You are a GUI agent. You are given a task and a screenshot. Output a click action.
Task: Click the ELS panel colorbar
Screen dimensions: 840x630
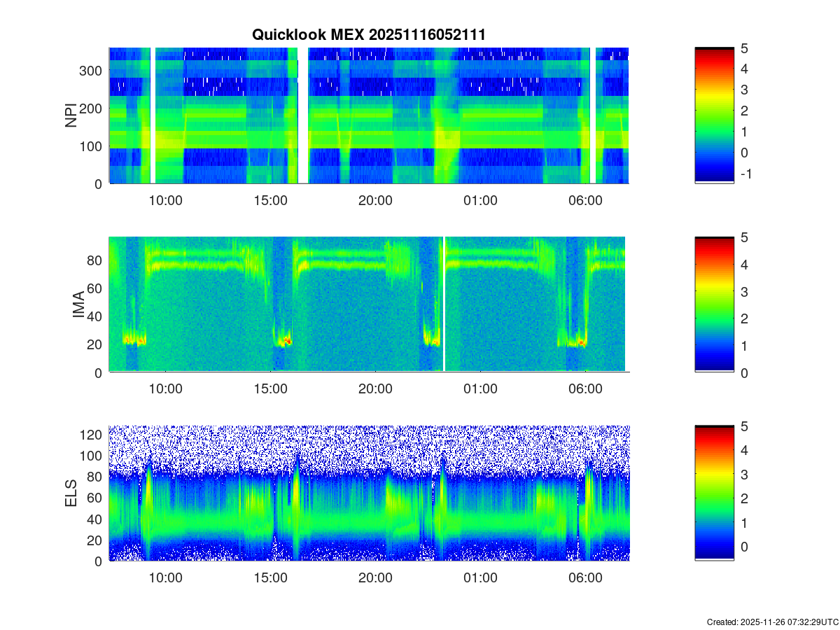(x=714, y=493)
